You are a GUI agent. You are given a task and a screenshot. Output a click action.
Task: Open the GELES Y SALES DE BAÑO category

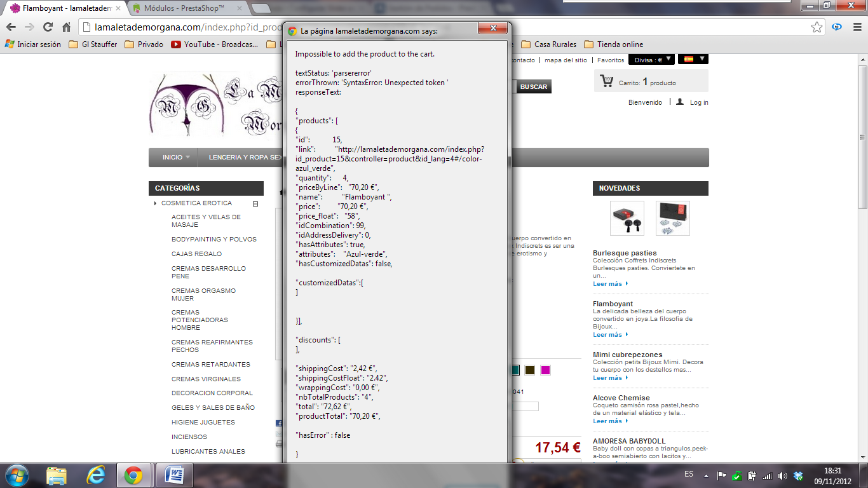tap(213, 408)
